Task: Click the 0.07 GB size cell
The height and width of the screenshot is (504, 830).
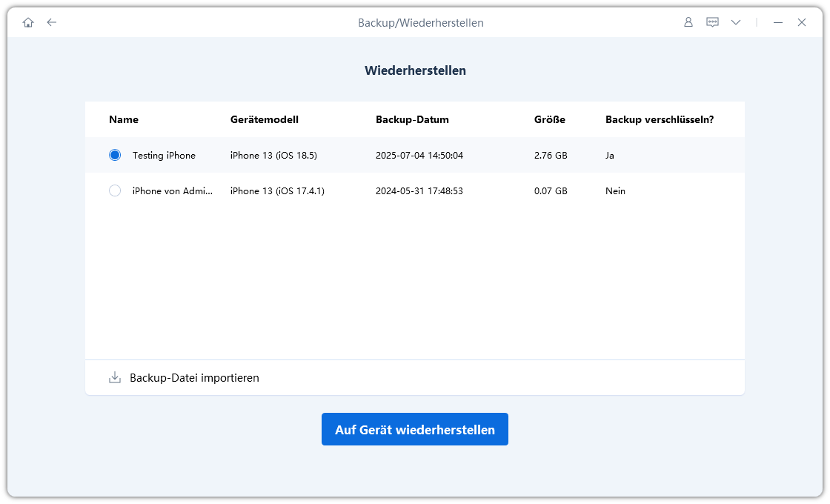Action: 551,191
